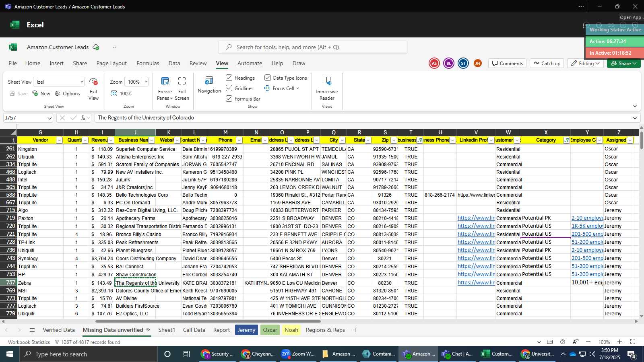Open Windows Start menu
Viewport: 644px width, 362px height.
coord(10,354)
